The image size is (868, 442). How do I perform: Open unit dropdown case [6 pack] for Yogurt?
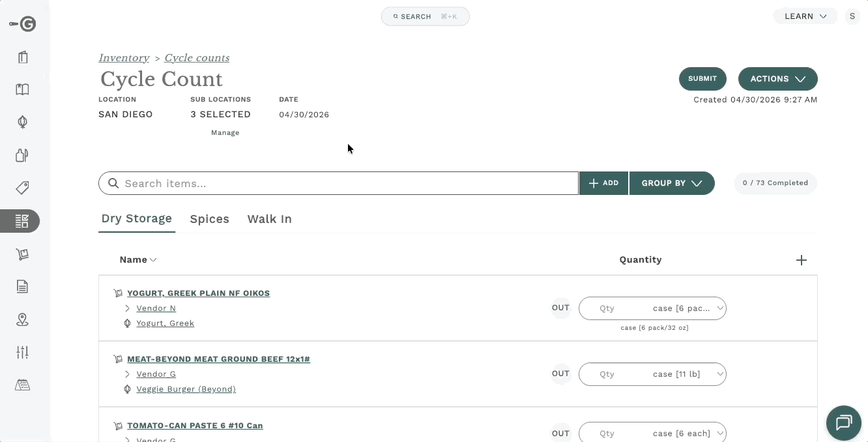coord(688,308)
